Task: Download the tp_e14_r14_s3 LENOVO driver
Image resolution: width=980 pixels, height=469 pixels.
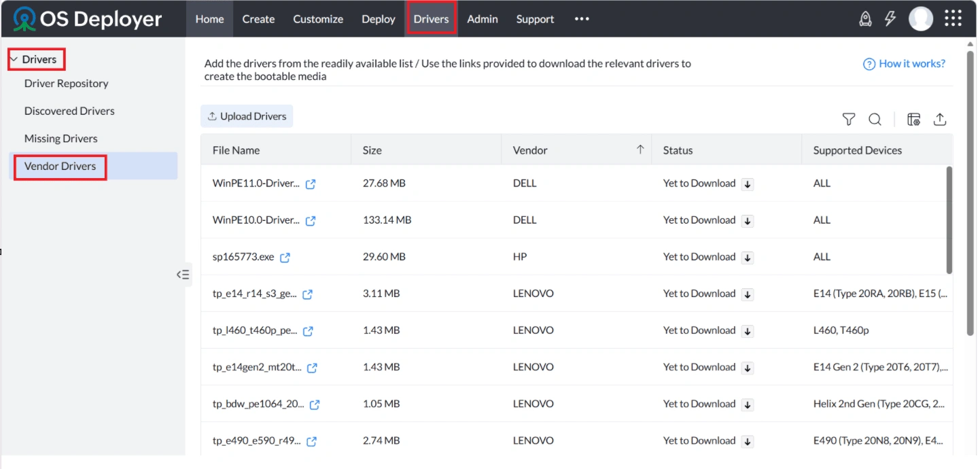Action: coord(748,294)
